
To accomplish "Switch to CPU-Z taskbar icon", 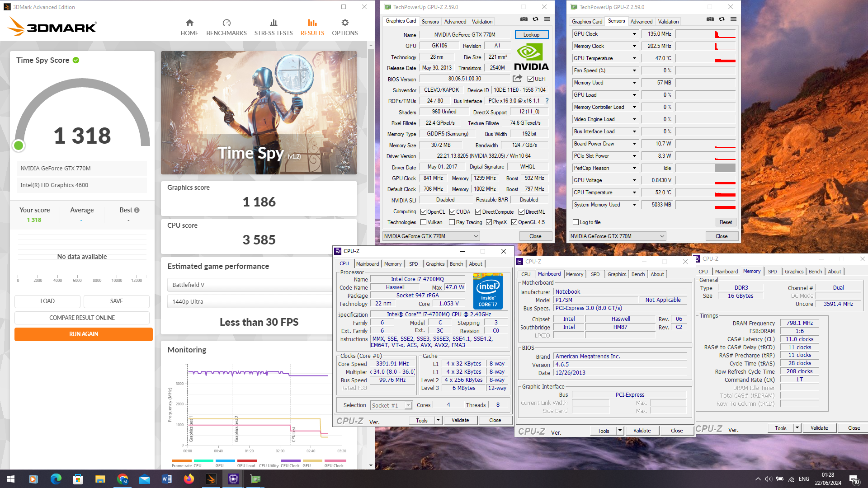I will pos(233,479).
